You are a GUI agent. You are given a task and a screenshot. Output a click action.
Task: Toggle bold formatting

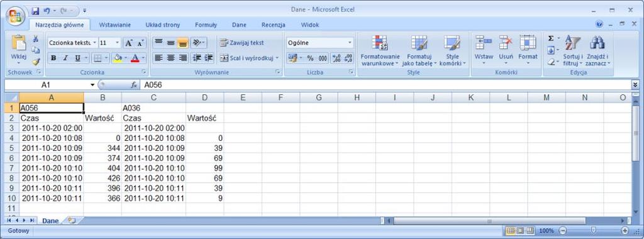coord(53,58)
